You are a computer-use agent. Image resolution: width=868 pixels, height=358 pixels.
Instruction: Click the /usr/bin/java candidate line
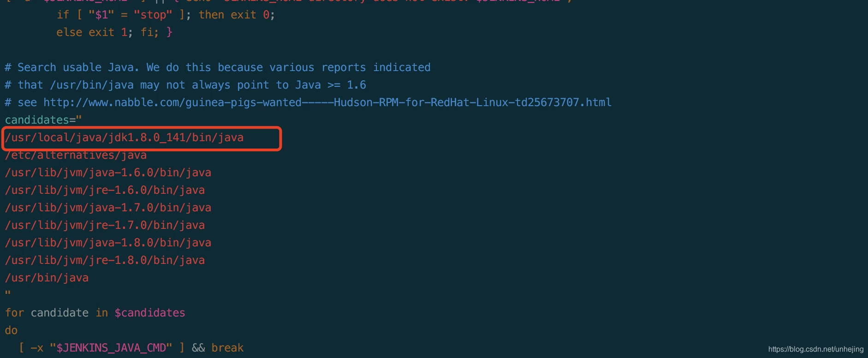tap(47, 278)
